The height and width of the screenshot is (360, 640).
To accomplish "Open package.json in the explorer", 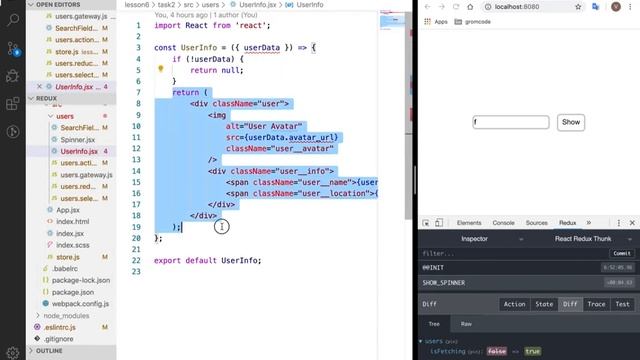I will pos(73,292).
